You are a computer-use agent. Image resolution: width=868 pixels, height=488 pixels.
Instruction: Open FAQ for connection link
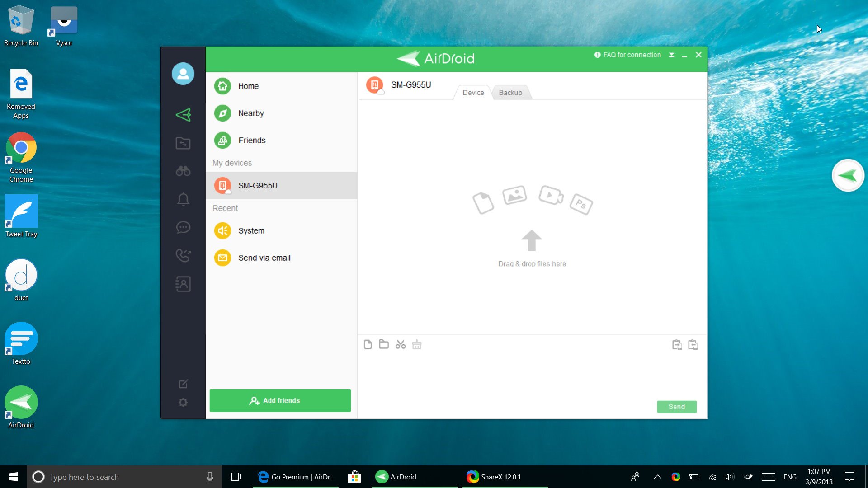tap(628, 55)
